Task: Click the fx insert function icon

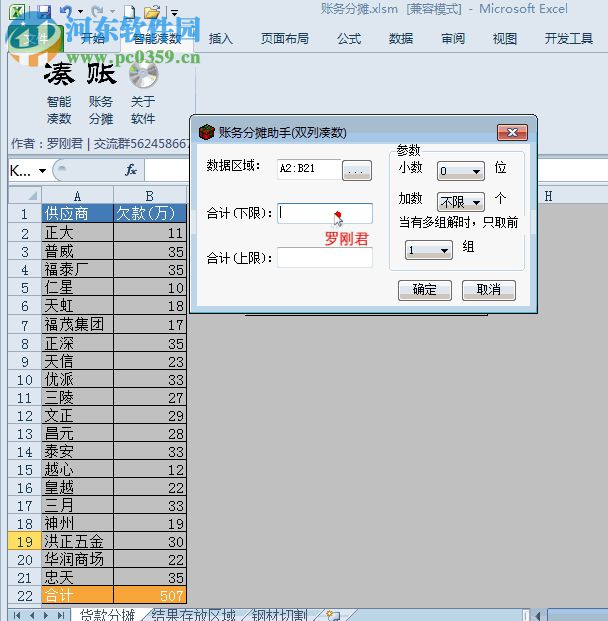Action: click(131, 170)
